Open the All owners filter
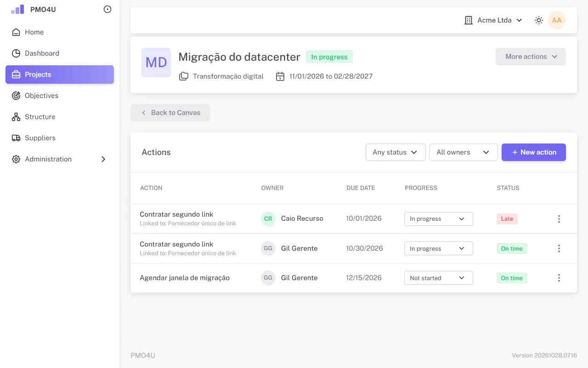Image resolution: width=588 pixels, height=368 pixels. (x=464, y=152)
